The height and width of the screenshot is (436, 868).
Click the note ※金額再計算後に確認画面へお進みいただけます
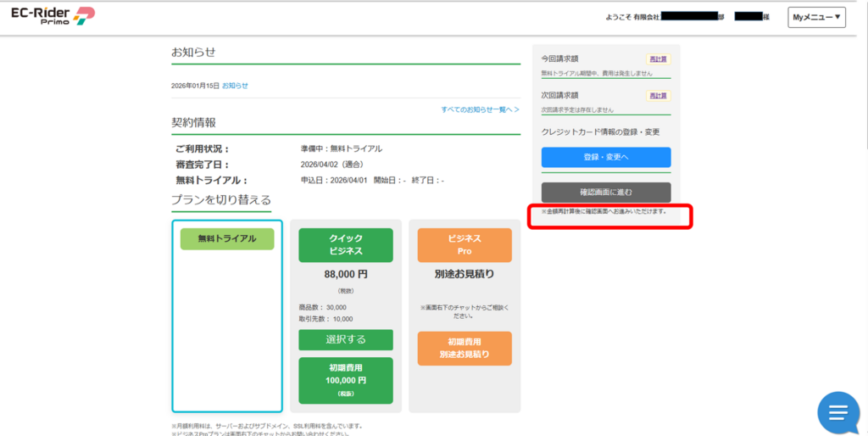click(x=604, y=211)
